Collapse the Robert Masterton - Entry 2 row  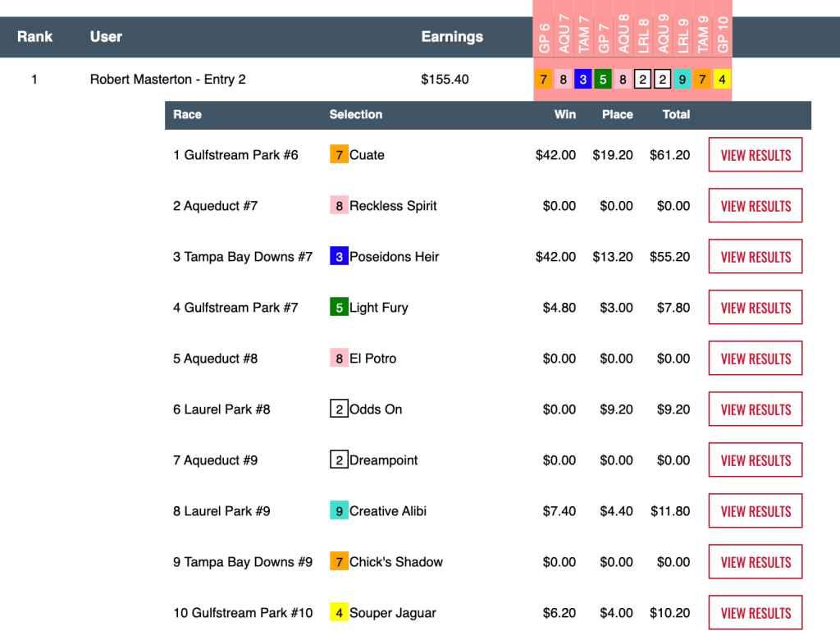167,80
